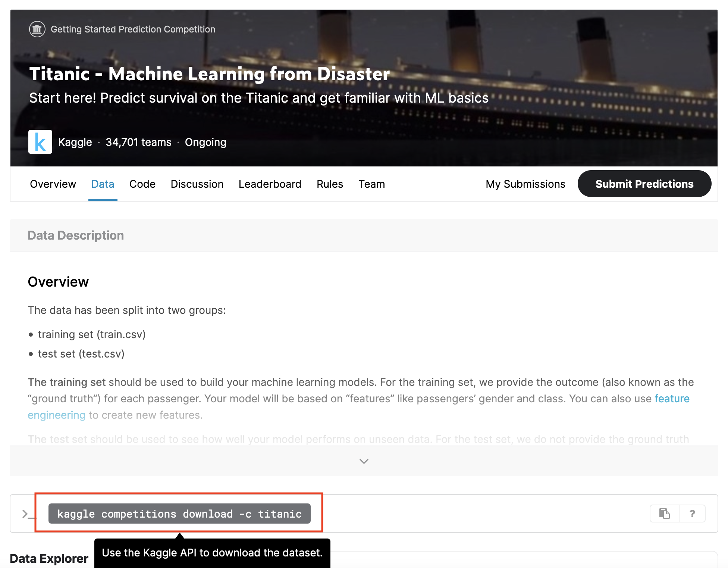Switch to the Rules tab
This screenshot has height=568, width=728.
[x=329, y=184]
